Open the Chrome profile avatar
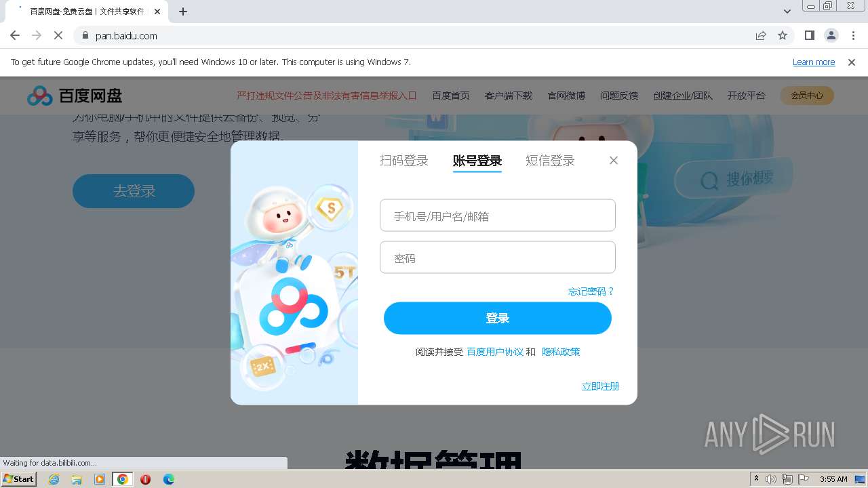This screenshot has height=488, width=868. (831, 35)
